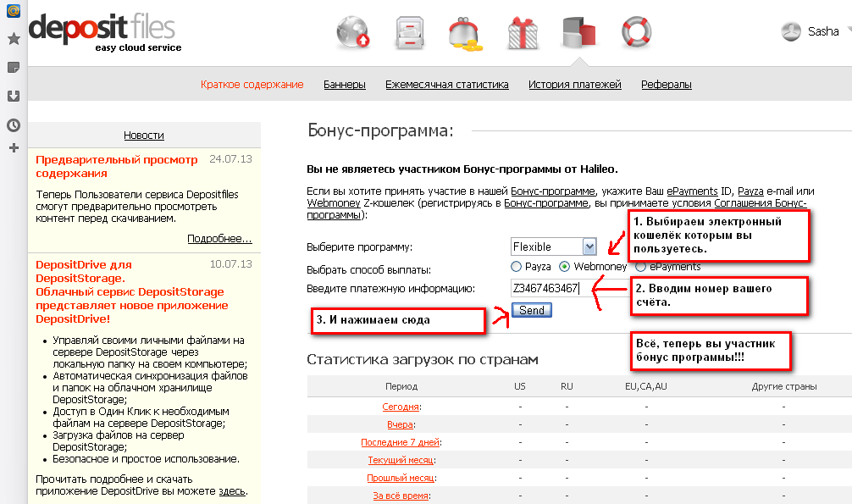This screenshot has height=504, width=852.
Task: Select the Payza payout radio button
Action: [x=517, y=267]
